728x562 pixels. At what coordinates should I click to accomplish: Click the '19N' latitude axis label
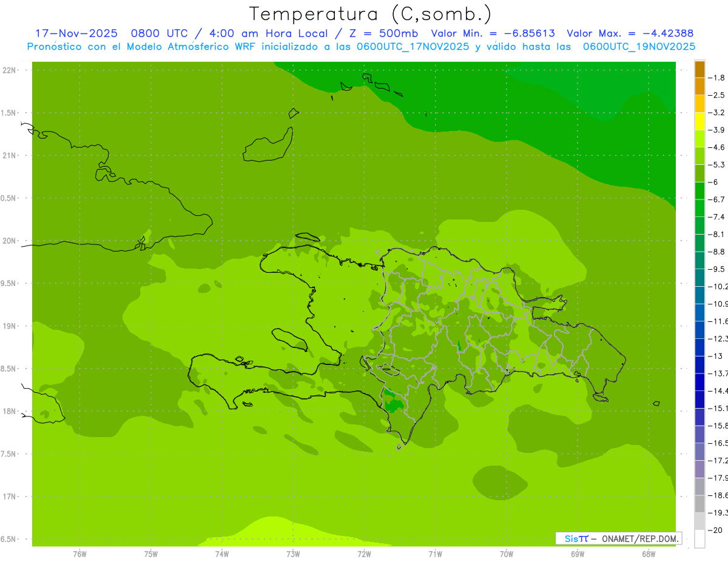pyautogui.click(x=9, y=326)
